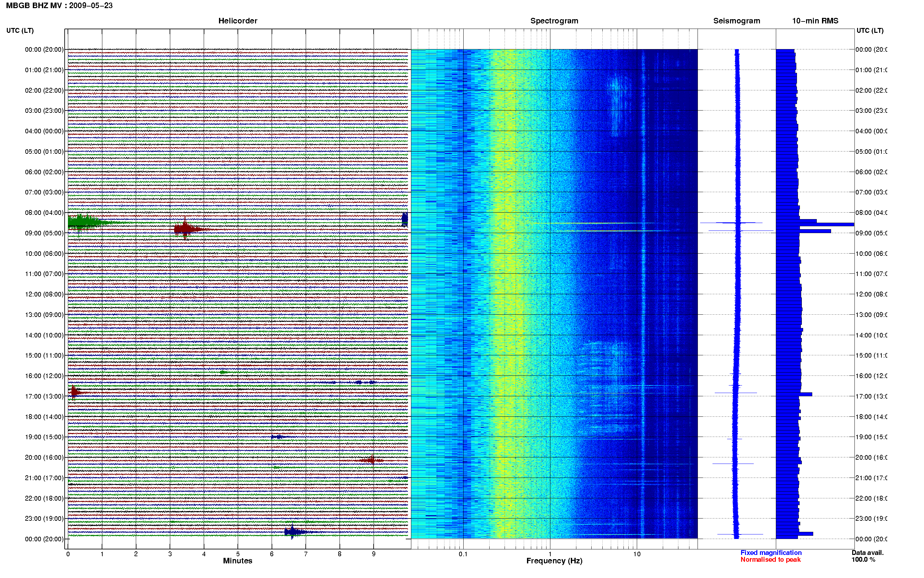Screen dimensions: 924x578
Task: Click the '5' minutes tick label
Action: click(237, 554)
